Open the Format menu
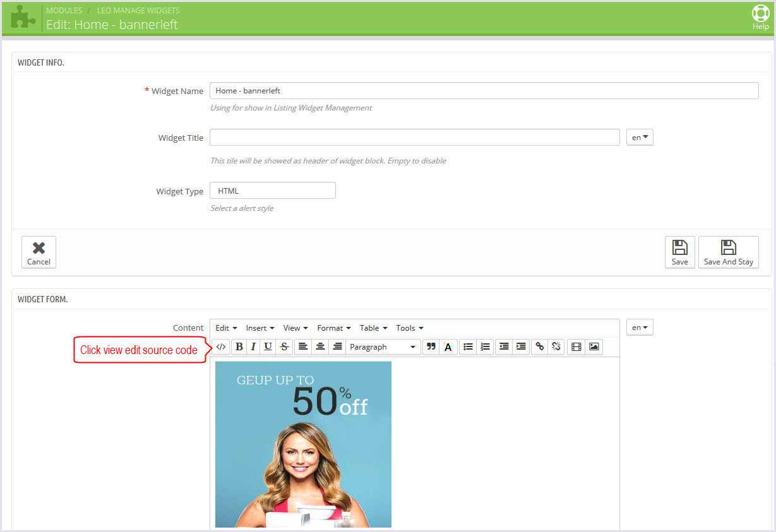Viewport: 776px width, 532px height. pos(334,328)
